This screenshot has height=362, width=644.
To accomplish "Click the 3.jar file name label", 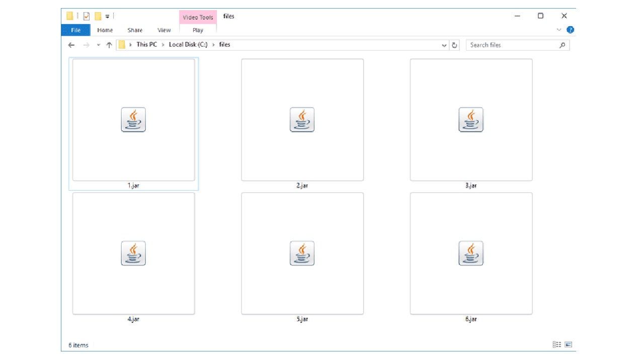I will 471,186.
